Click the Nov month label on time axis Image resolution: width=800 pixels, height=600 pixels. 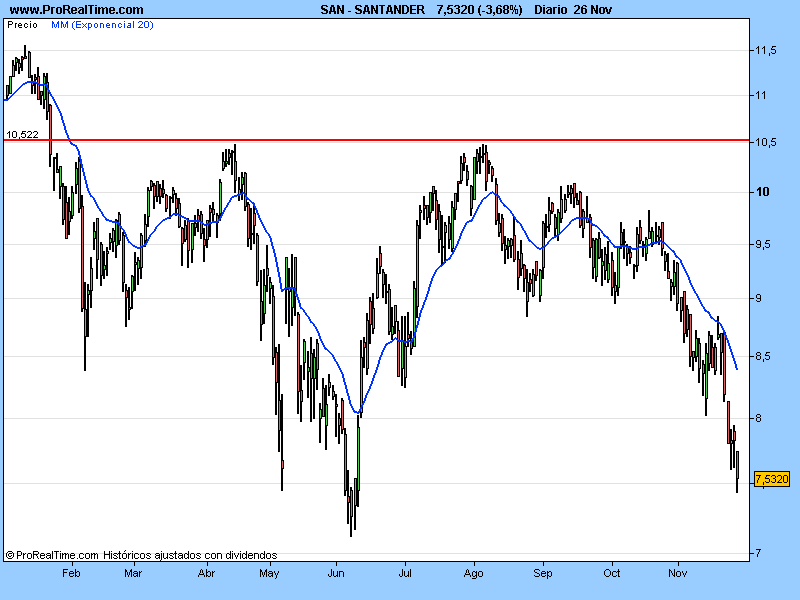click(678, 573)
